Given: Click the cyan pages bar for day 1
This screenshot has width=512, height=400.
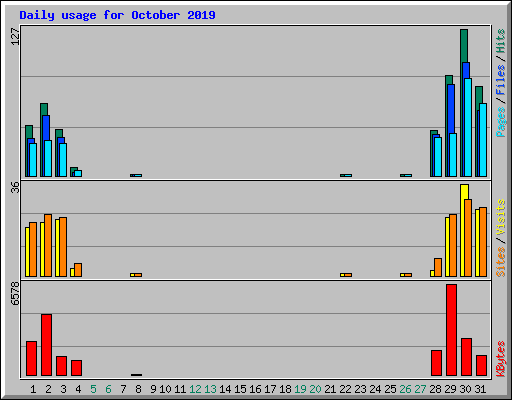Looking at the screenshot, I should (x=33, y=160).
